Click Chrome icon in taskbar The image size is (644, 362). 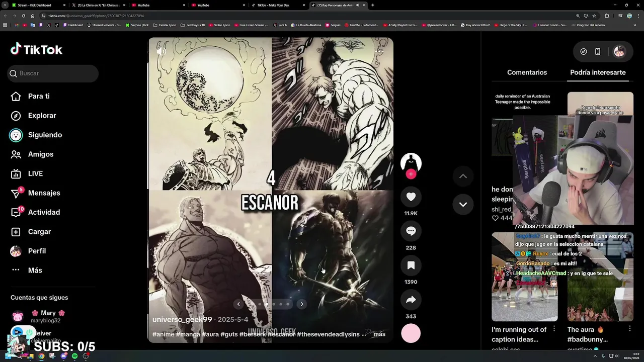[x=41, y=356]
